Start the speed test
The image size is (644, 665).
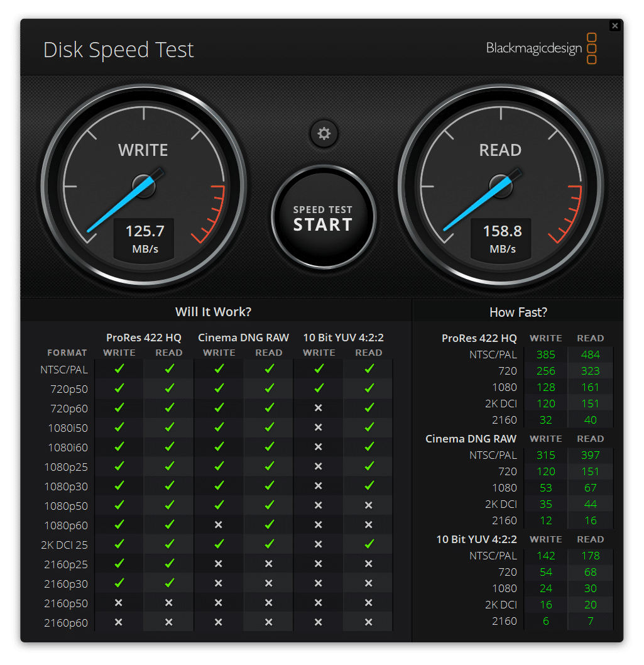(x=324, y=217)
